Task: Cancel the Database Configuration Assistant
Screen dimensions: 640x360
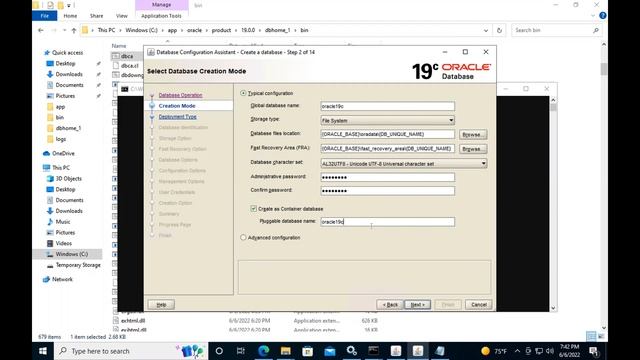Action: 478,304
